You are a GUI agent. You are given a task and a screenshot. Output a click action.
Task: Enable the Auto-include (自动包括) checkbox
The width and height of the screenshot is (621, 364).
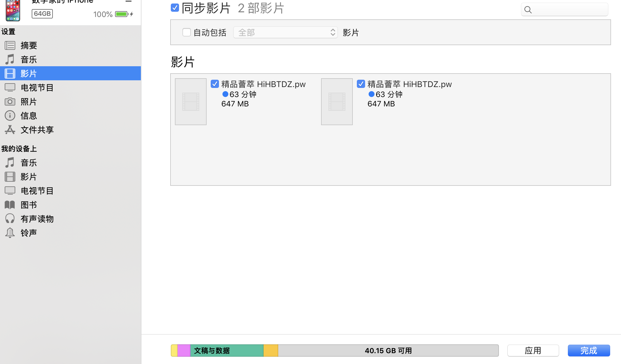pyautogui.click(x=186, y=32)
